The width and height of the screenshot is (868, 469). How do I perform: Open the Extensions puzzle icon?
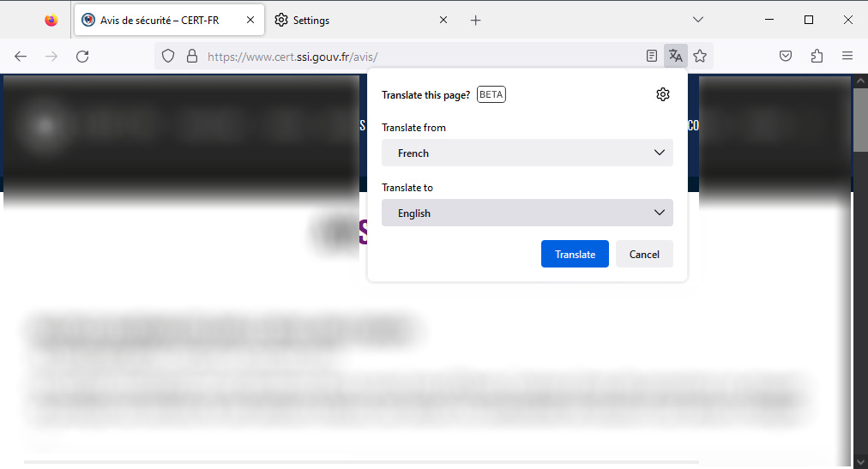tap(817, 56)
